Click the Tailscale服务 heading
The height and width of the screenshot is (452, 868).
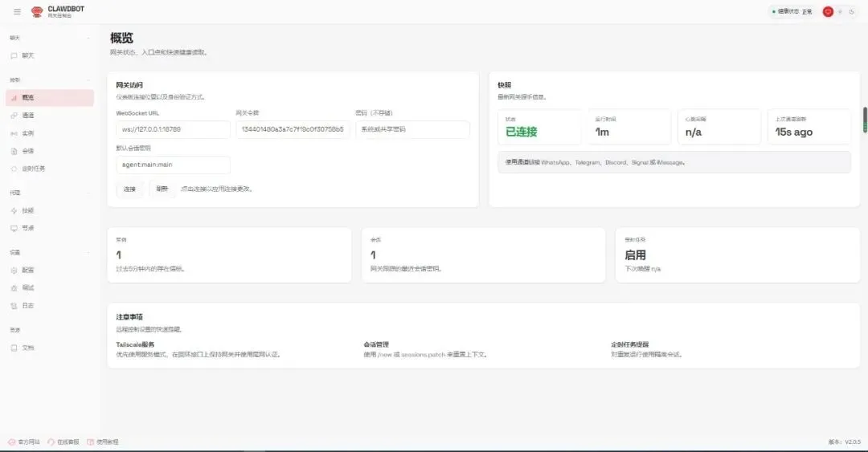135,344
